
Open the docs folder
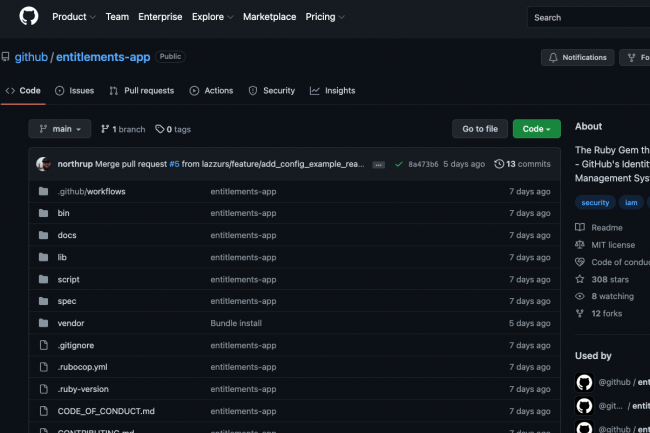pyautogui.click(x=67, y=235)
